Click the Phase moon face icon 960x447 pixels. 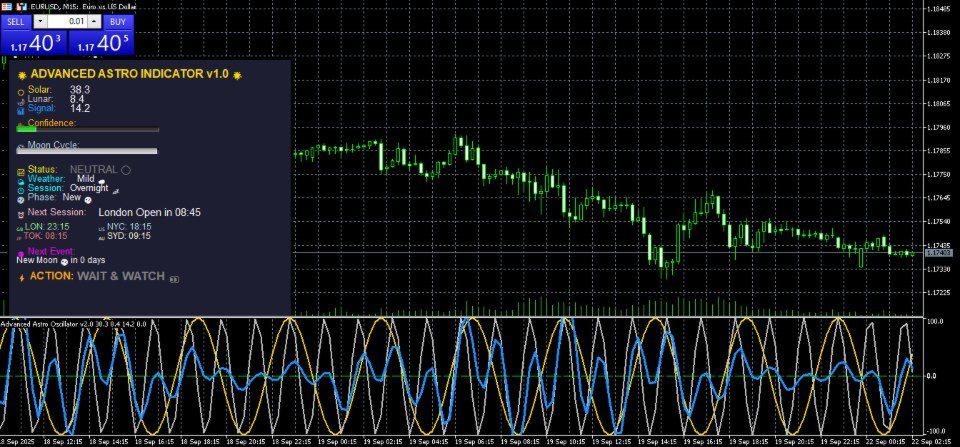[21, 200]
